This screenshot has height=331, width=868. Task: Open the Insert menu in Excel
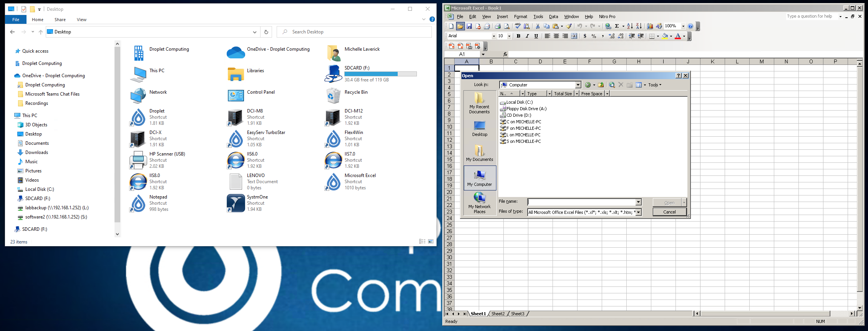(x=502, y=17)
